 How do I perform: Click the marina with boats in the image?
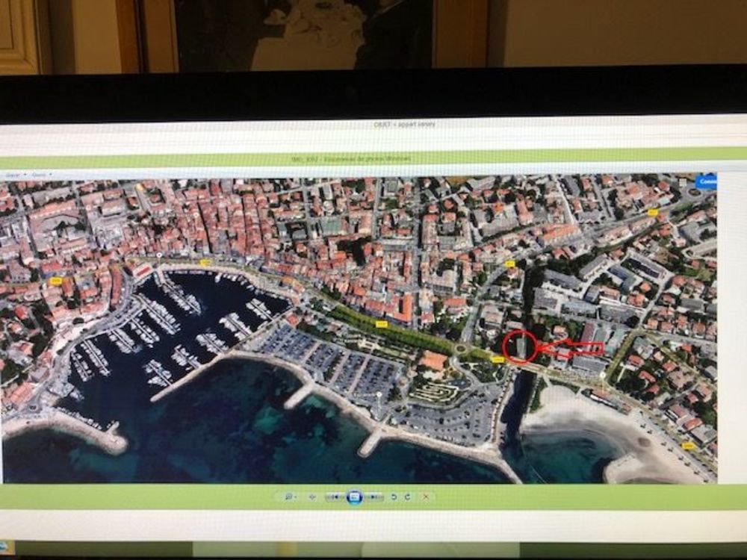(179, 329)
